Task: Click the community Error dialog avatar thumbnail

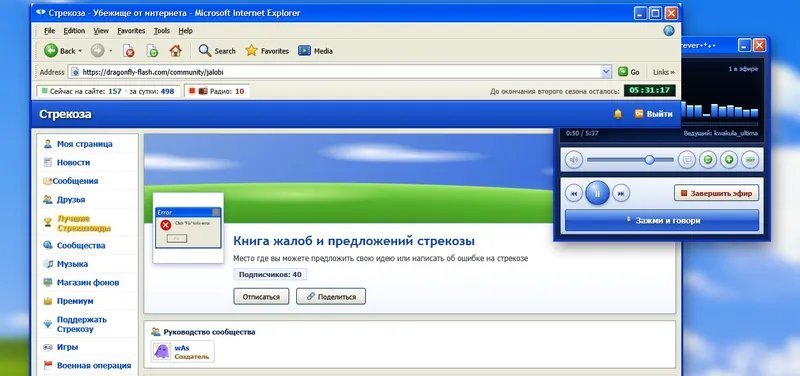Action: pos(188,228)
